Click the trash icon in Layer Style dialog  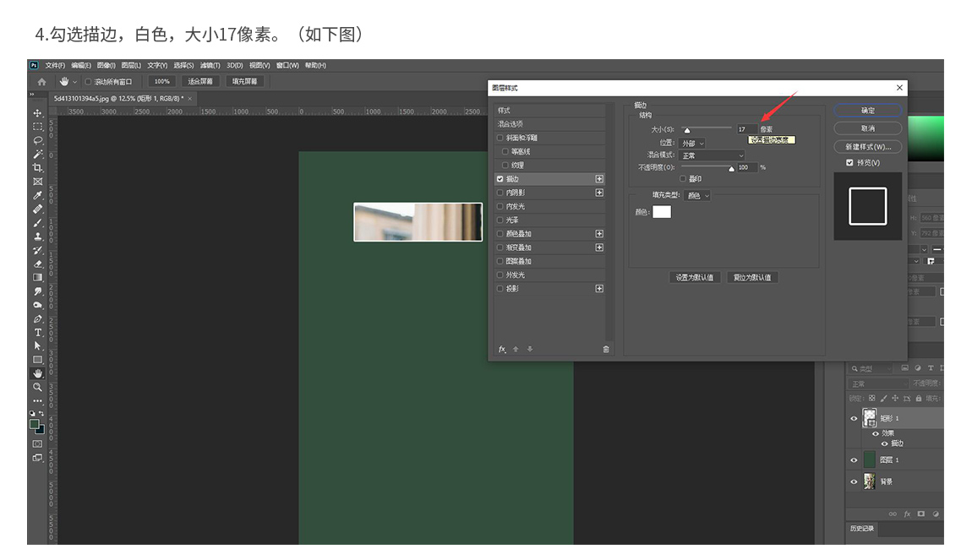[605, 349]
